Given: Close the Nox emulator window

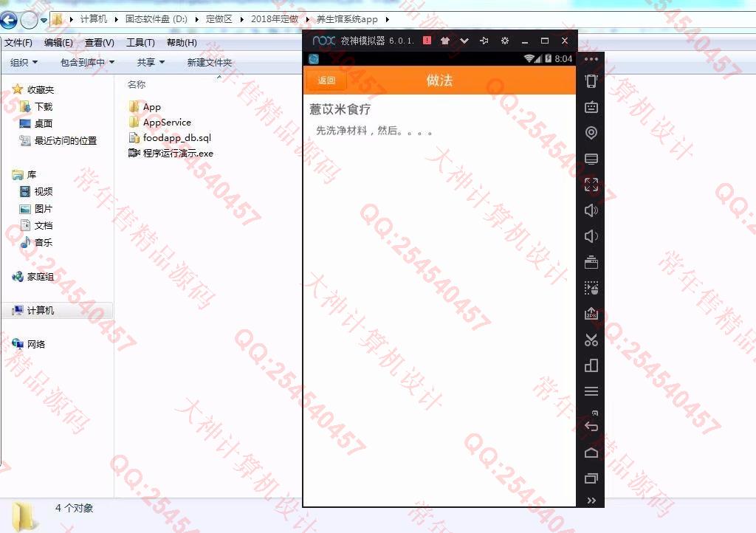Looking at the screenshot, I should pos(565,41).
